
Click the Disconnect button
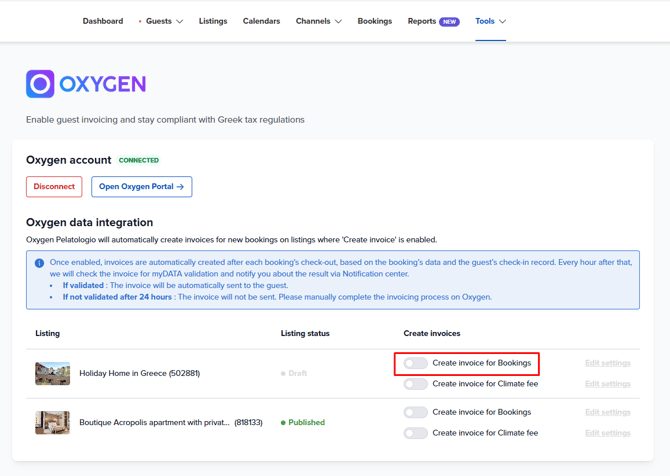54,187
